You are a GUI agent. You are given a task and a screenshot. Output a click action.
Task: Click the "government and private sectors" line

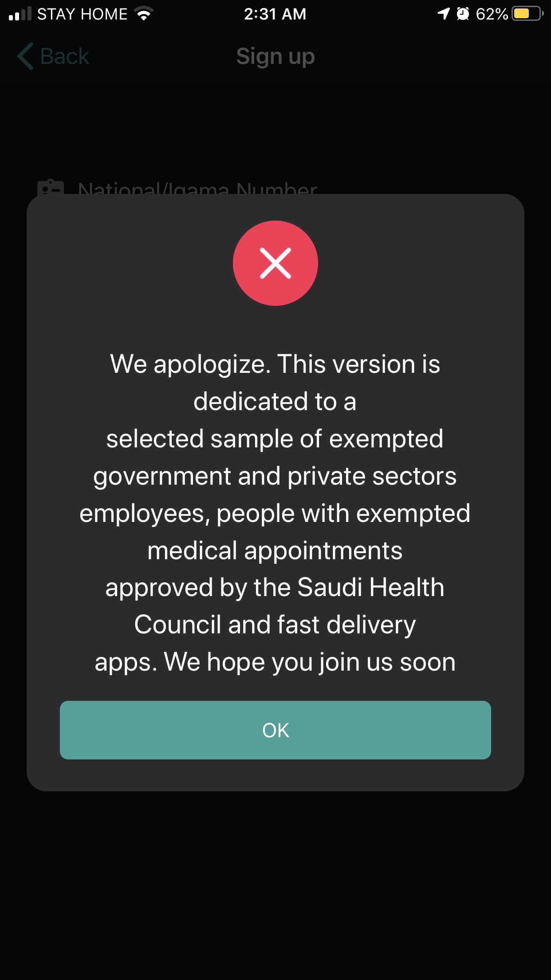tap(275, 477)
